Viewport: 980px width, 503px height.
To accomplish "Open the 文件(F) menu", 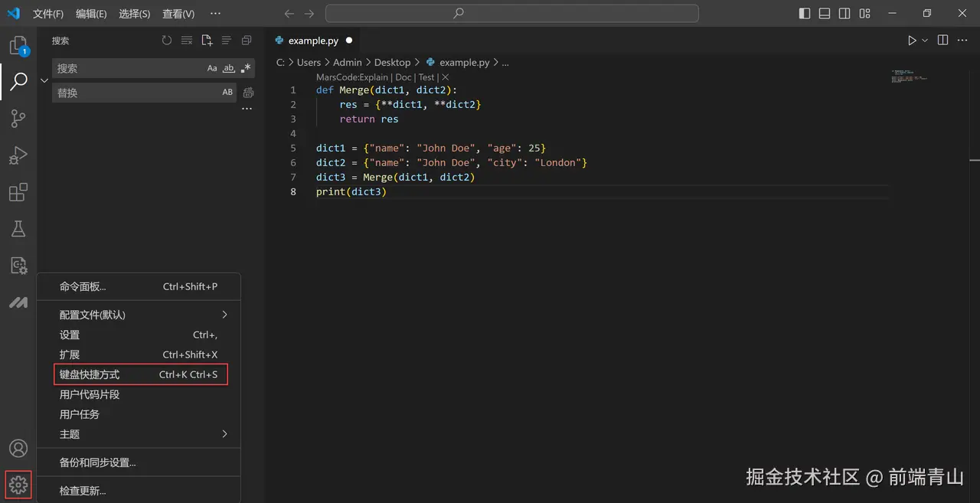I will (x=48, y=14).
